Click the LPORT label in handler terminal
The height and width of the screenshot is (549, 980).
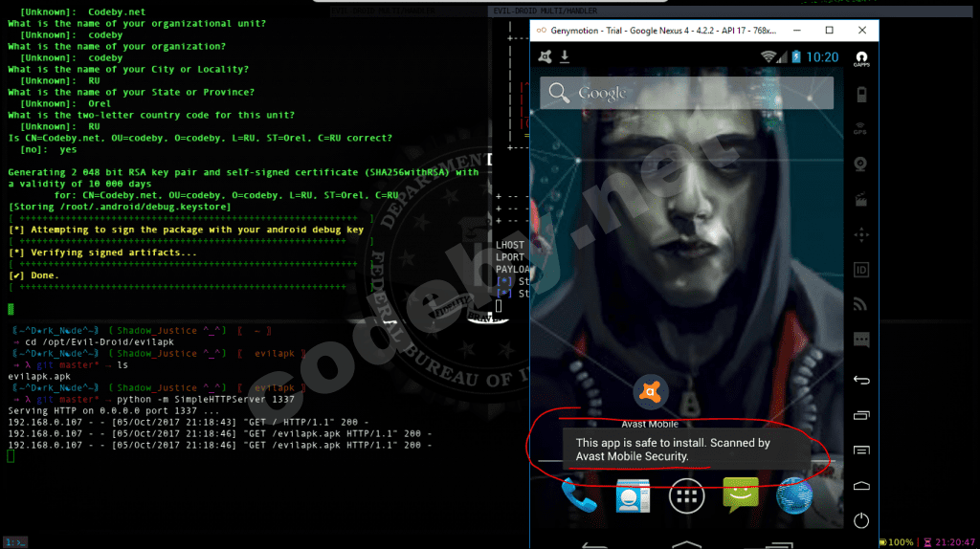[510, 256]
